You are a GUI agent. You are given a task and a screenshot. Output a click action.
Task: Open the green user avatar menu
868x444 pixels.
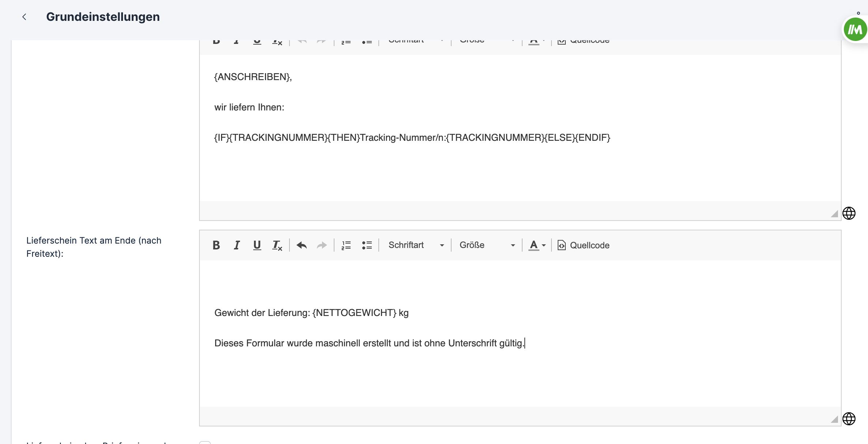pyautogui.click(x=855, y=29)
